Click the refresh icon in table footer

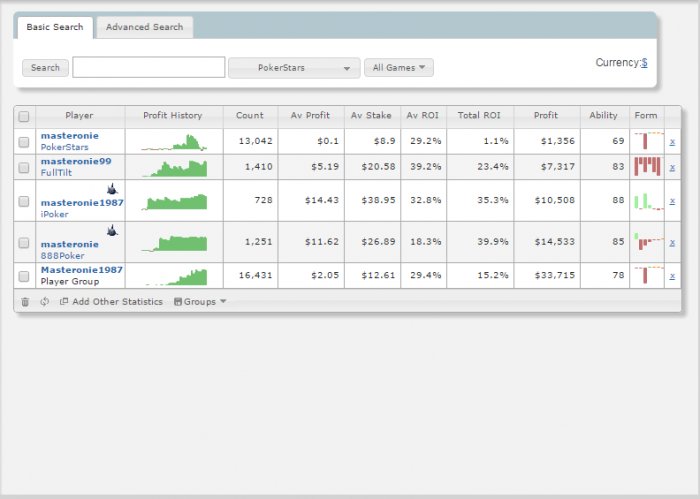point(44,302)
